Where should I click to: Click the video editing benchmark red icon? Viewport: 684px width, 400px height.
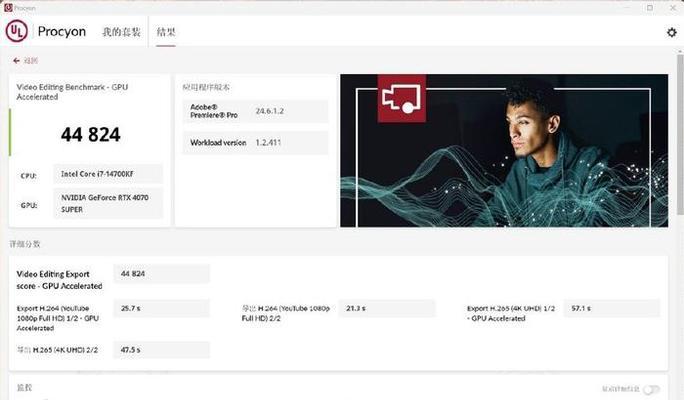[x=402, y=98]
